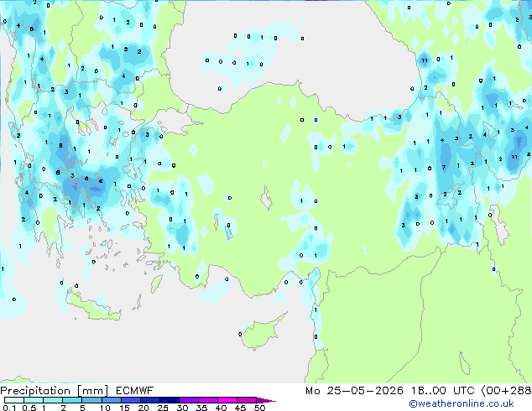
Task: Click the light cyan 0.1–0.5 legend swatch
Action: pyautogui.click(x=14, y=400)
